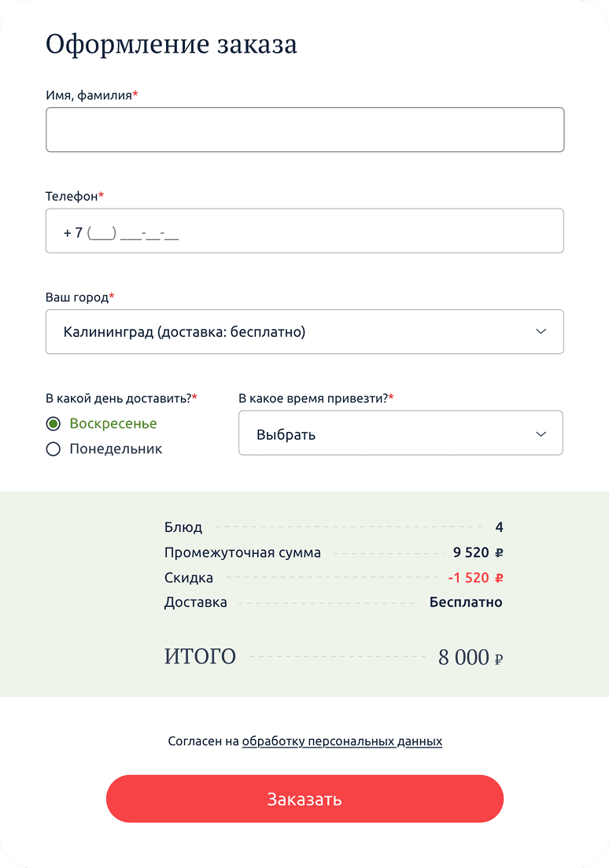
Task: Click the chevron in the delivery time dropdown
Action: pos(541,434)
